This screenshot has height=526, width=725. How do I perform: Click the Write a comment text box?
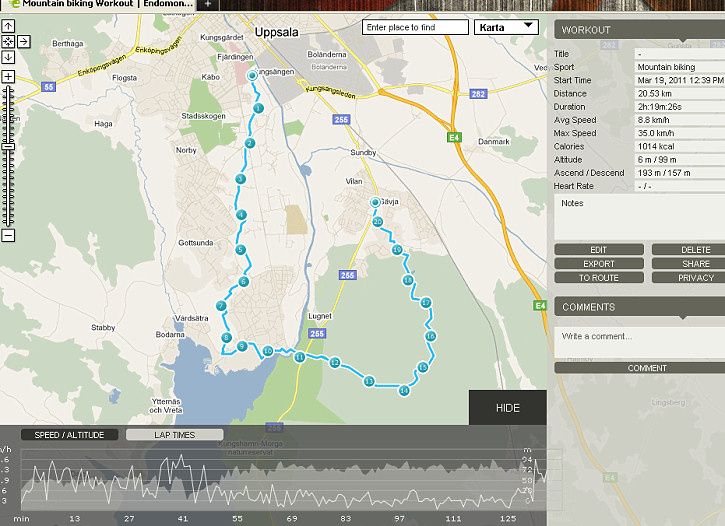click(x=639, y=342)
